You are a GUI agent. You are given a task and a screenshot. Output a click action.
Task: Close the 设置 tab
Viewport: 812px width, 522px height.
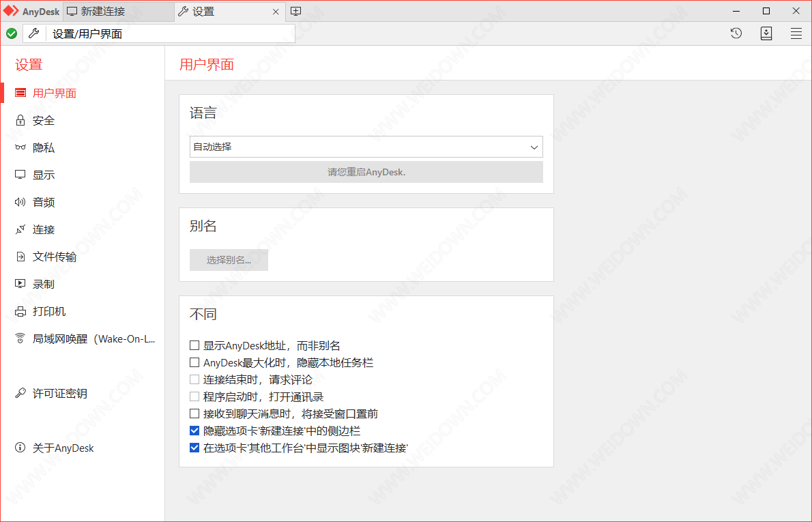click(x=276, y=12)
